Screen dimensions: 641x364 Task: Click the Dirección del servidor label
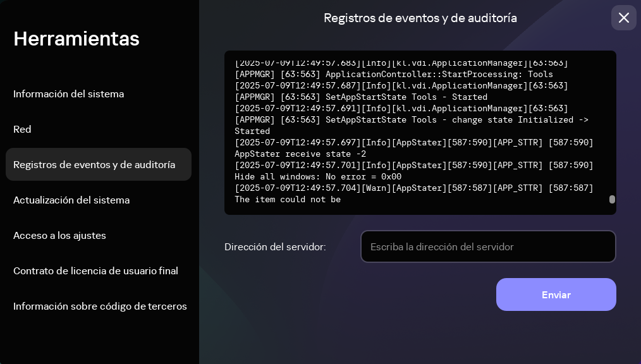click(x=275, y=246)
